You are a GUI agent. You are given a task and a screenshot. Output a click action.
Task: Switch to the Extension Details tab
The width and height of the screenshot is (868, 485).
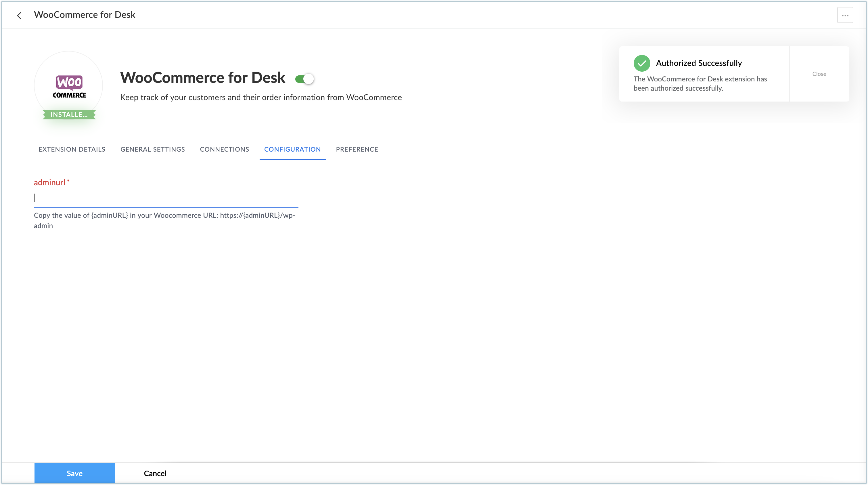tap(72, 149)
